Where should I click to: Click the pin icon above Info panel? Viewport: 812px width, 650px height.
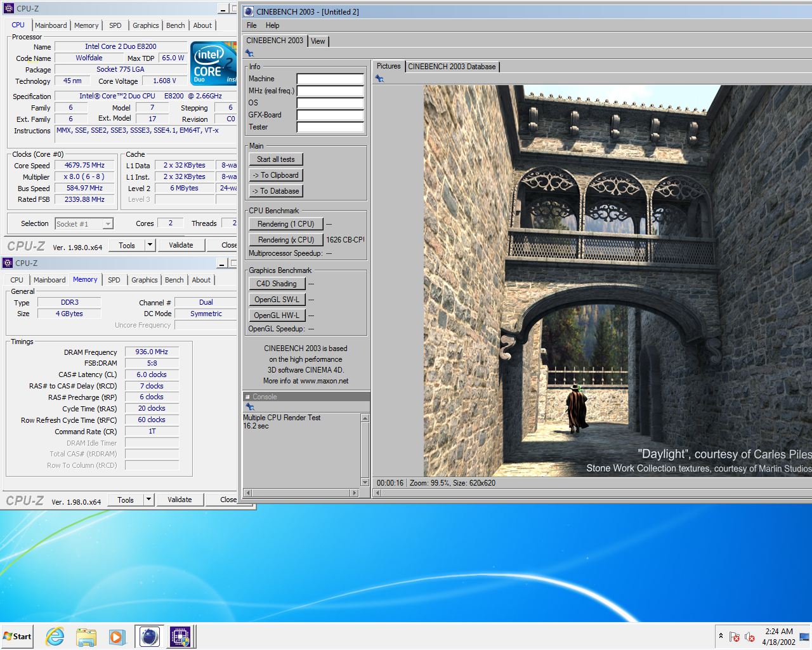[249, 53]
